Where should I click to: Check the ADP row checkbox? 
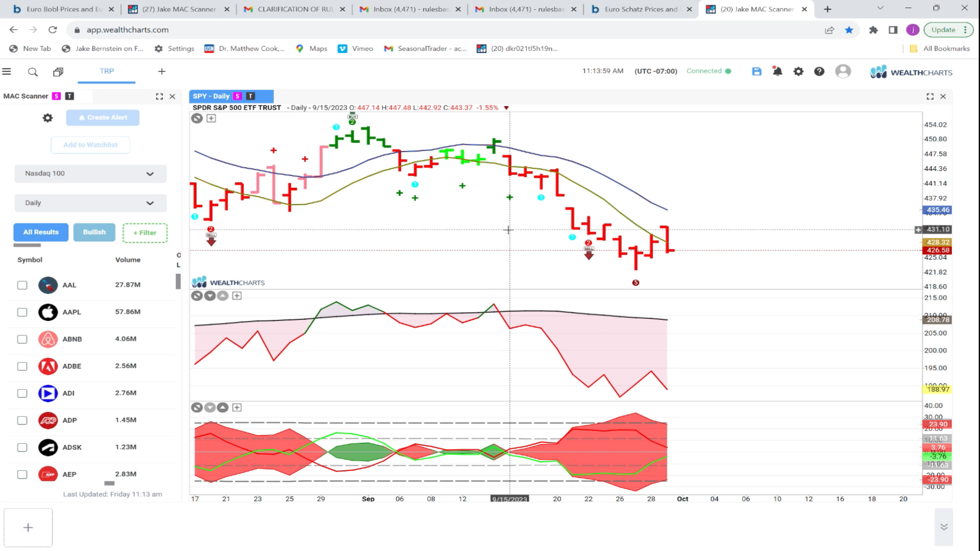coord(22,420)
